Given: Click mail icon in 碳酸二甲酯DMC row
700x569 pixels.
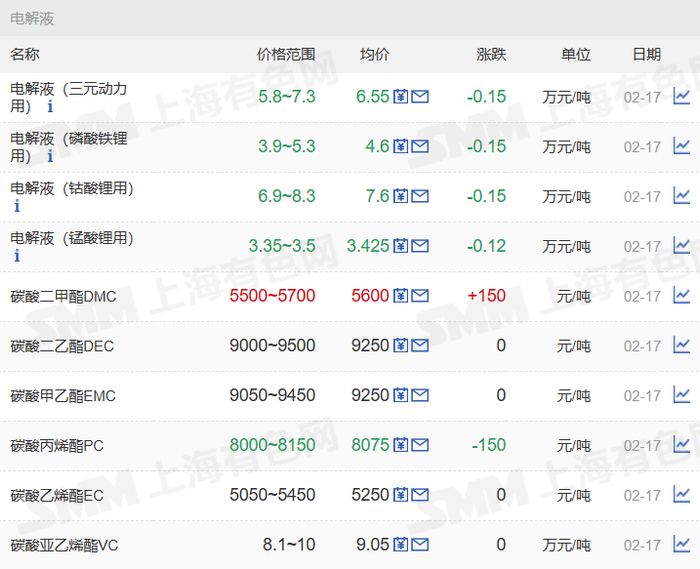Looking at the screenshot, I should pyautogui.click(x=420, y=295).
